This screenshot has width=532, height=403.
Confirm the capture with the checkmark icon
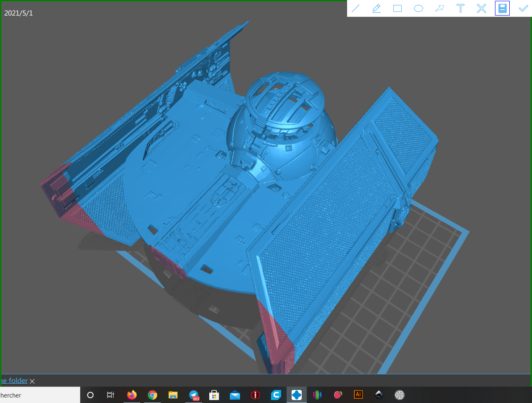tap(523, 8)
